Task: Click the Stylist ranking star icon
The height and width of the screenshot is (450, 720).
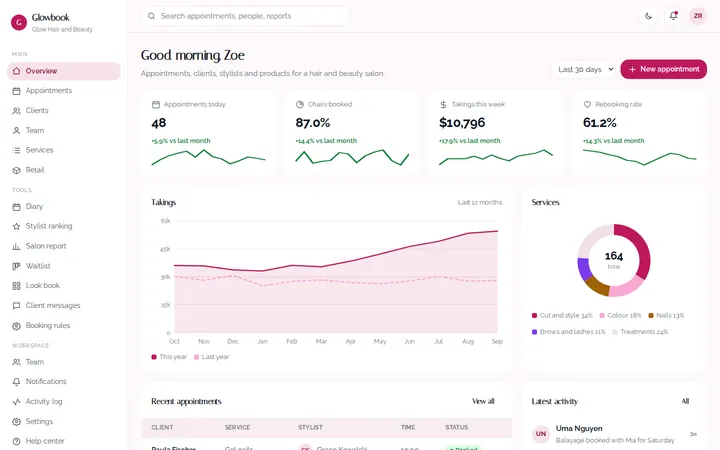Action: click(17, 226)
